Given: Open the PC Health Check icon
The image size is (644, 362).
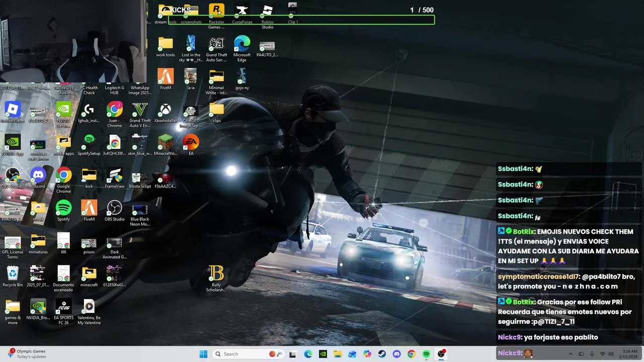Looking at the screenshot, I should [89, 90].
